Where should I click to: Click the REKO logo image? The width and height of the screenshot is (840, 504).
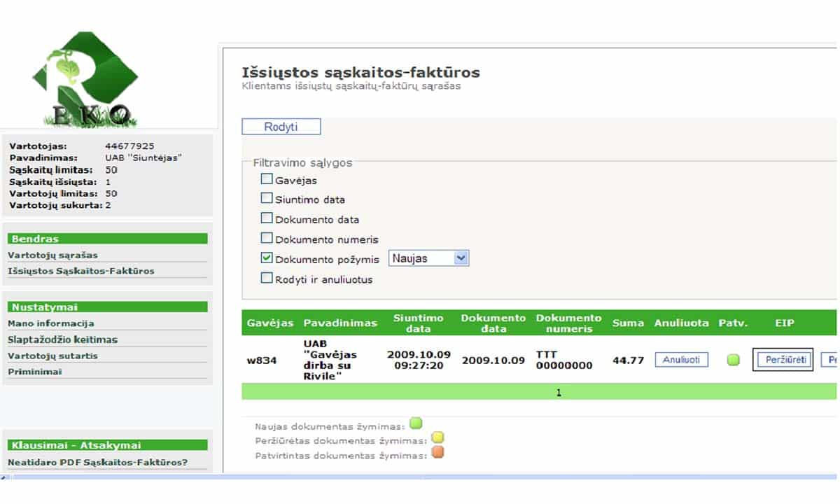[84, 80]
